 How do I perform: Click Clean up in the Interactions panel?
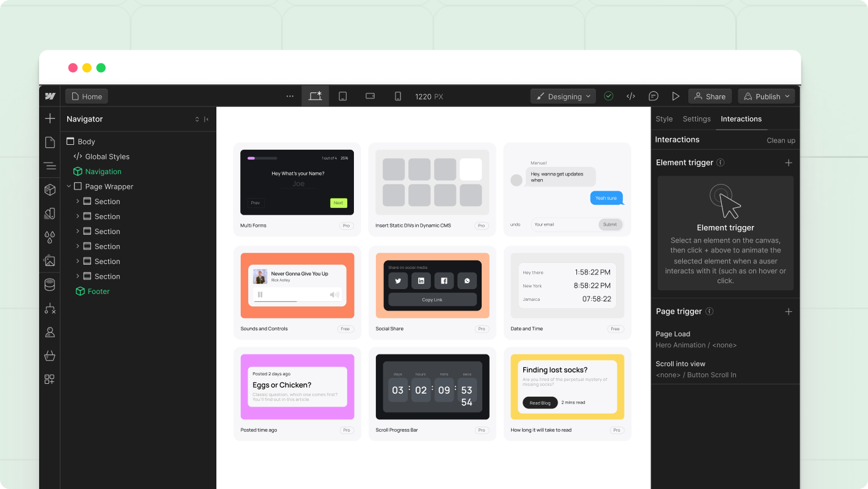(781, 140)
